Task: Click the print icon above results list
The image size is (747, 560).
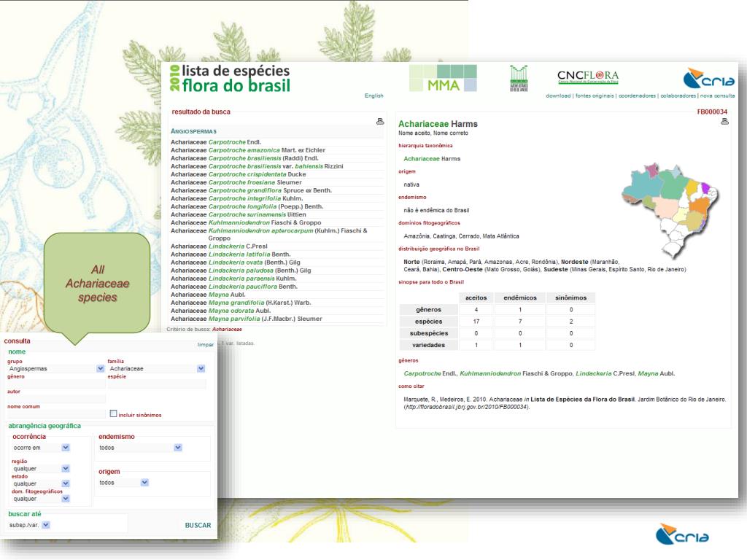Action: (380, 122)
